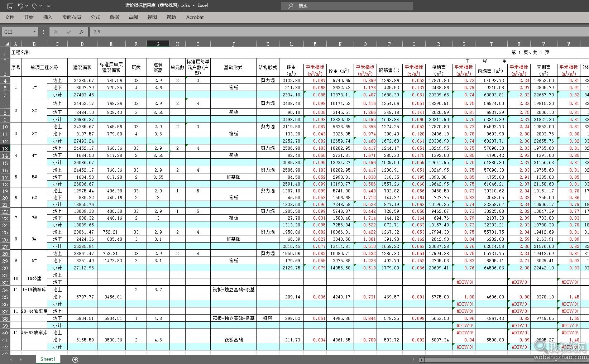Open the 插入 tab
589x364 pixels.
(48, 17)
